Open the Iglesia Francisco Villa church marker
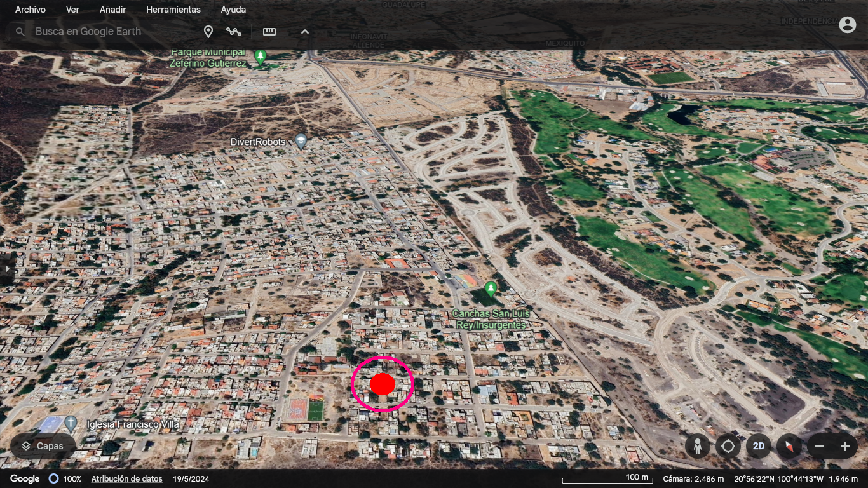The width and height of the screenshot is (868, 488). pyautogui.click(x=71, y=423)
